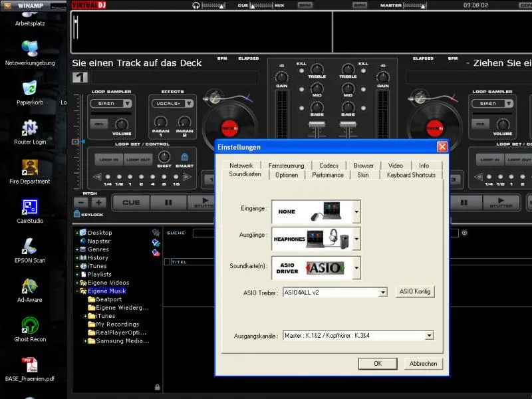This screenshot has height=399, width=532.
Task: Click the lock icon in folder browser
Action: point(157,386)
